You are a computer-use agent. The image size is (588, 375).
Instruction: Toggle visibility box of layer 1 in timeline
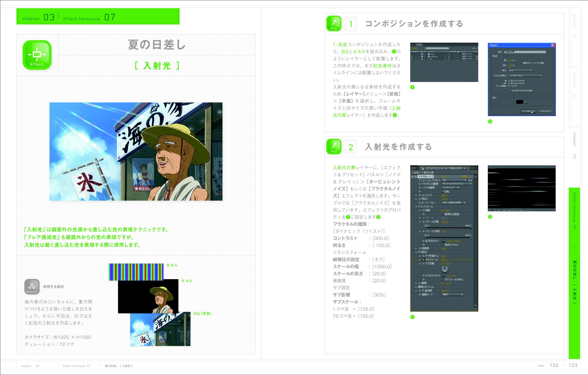pos(412,54)
